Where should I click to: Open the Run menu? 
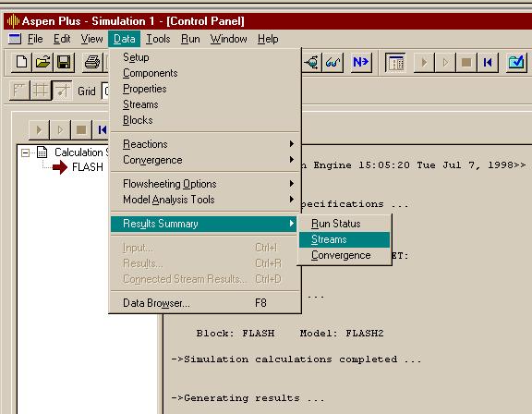click(190, 39)
